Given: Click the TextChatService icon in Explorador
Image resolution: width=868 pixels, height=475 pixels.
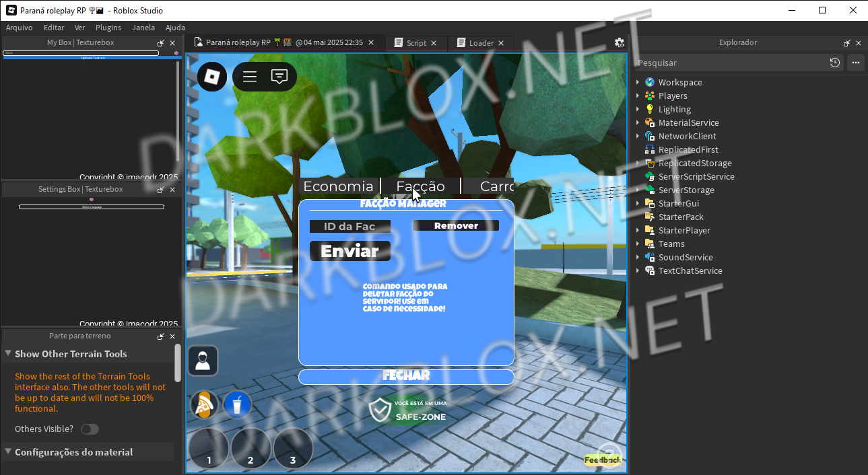Looking at the screenshot, I should point(650,270).
